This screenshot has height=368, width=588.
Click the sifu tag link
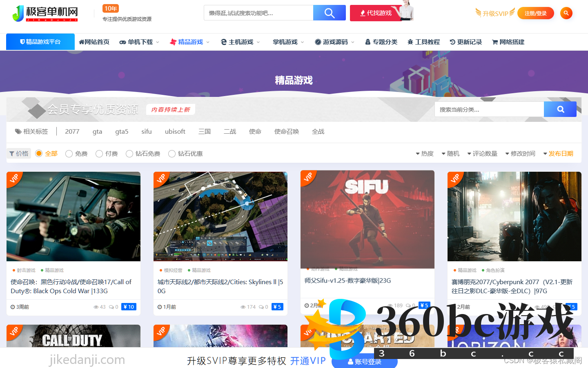pyautogui.click(x=147, y=132)
